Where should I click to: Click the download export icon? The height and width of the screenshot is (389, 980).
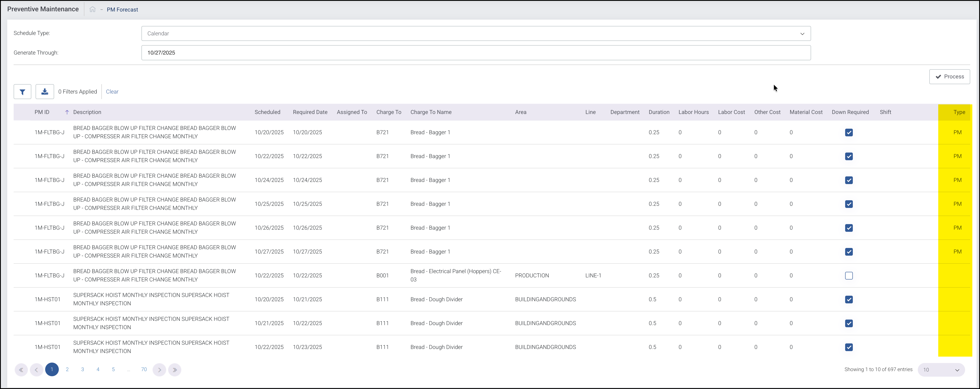click(45, 92)
